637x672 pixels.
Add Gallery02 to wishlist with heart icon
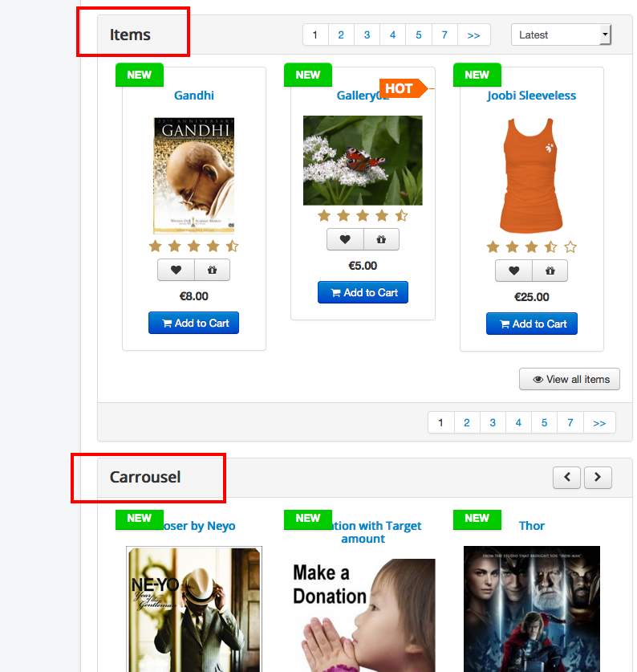[345, 239]
